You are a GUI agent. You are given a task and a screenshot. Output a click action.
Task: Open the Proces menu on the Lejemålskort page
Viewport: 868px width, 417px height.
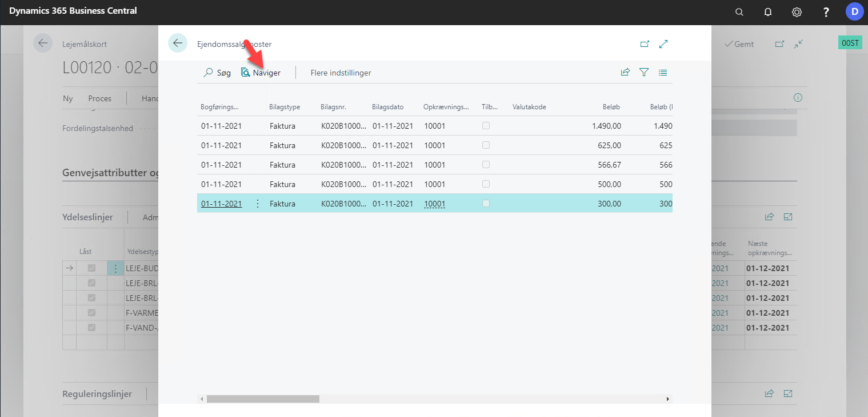point(100,98)
